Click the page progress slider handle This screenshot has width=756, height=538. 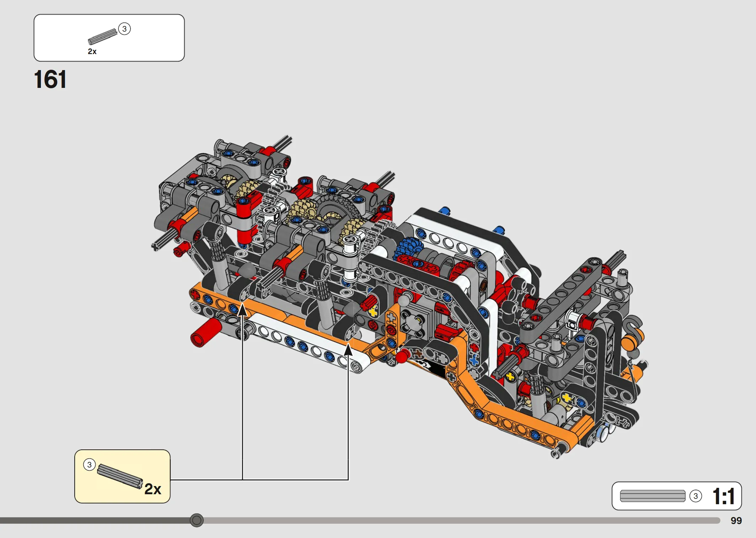point(197,520)
